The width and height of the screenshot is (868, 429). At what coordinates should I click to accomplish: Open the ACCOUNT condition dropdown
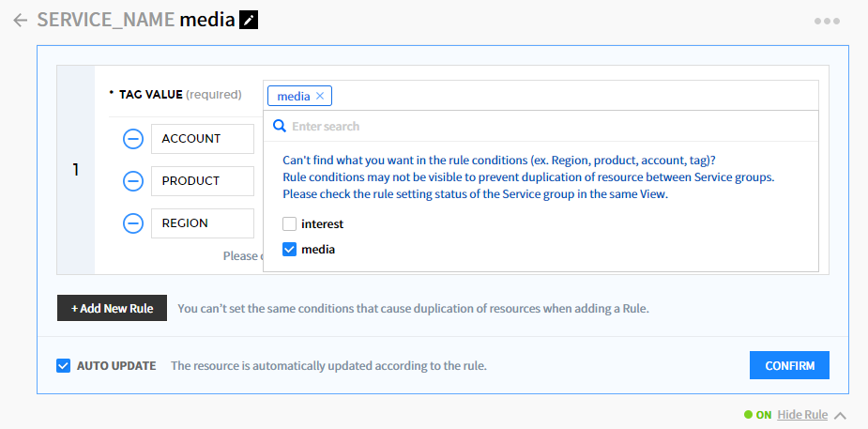[x=202, y=139]
